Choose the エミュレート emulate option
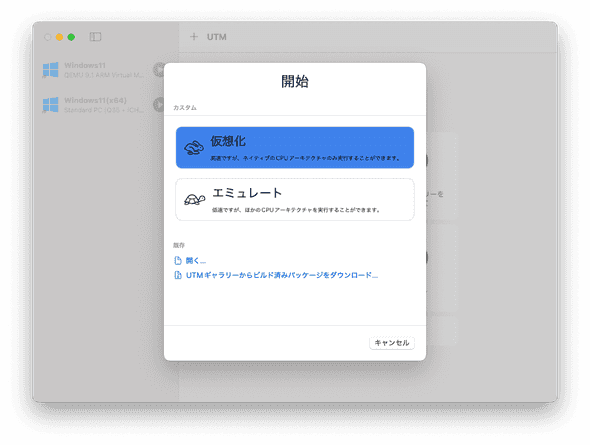 pyautogui.click(x=295, y=199)
